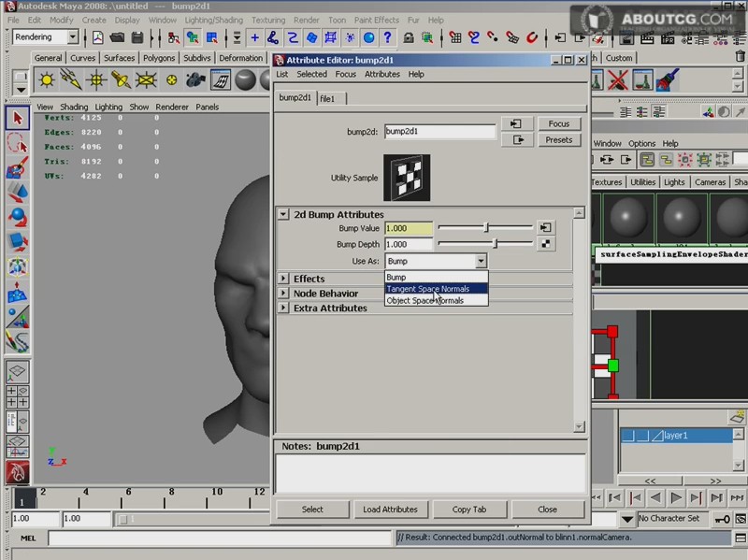Click the go to input connection icon
Screen dimensions: 748x560
(517, 124)
